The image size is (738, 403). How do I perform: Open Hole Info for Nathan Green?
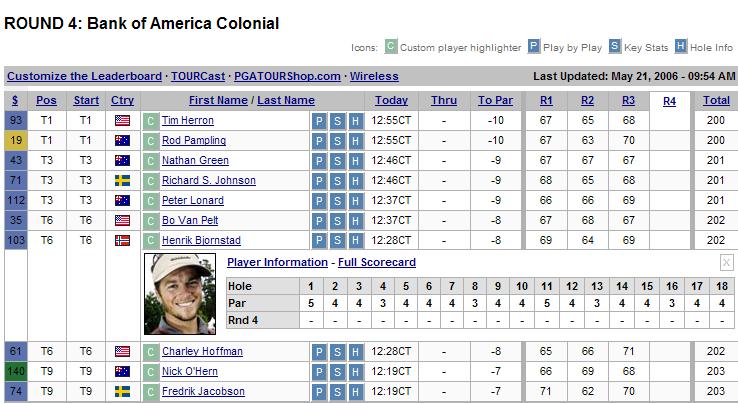click(355, 161)
